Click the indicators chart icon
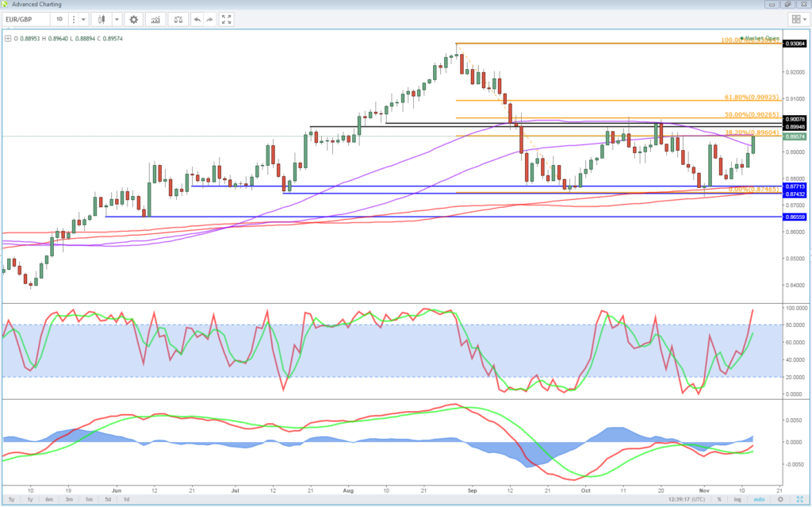Screen dimensions: 812x507 pos(157,19)
